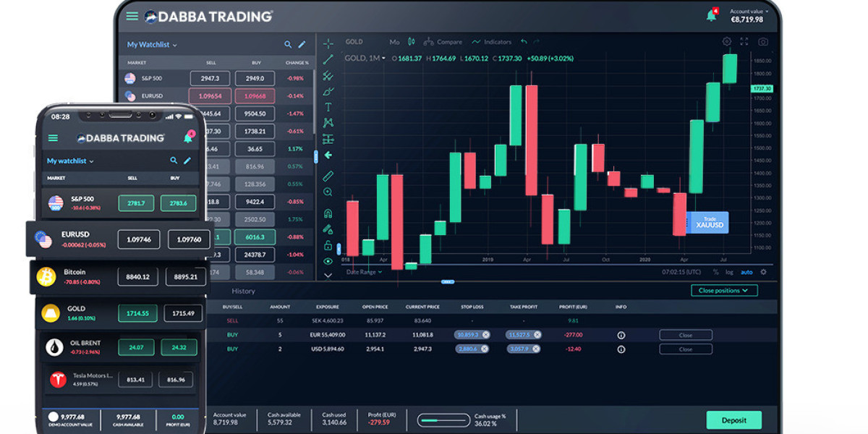Switch to the History tab
Viewport: 868px width, 434px height.
pos(243,291)
